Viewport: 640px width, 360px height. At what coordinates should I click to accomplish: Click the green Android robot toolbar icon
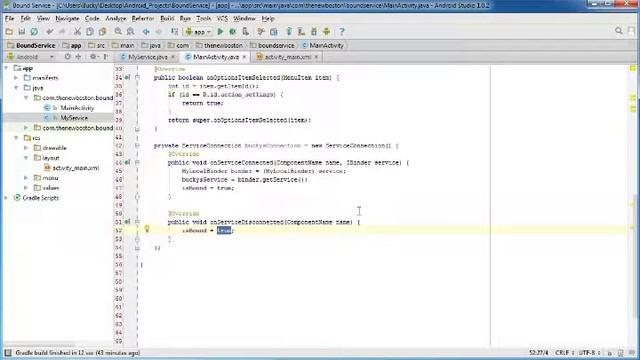[327, 31]
